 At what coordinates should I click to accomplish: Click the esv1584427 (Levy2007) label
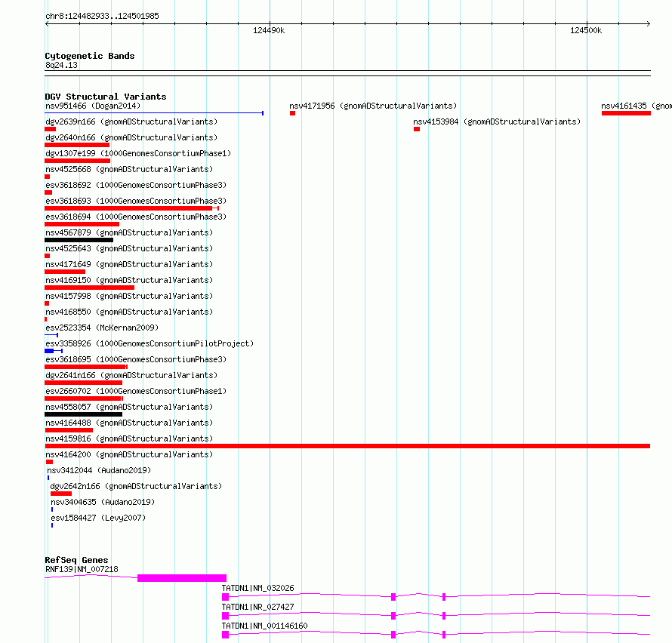[98, 518]
